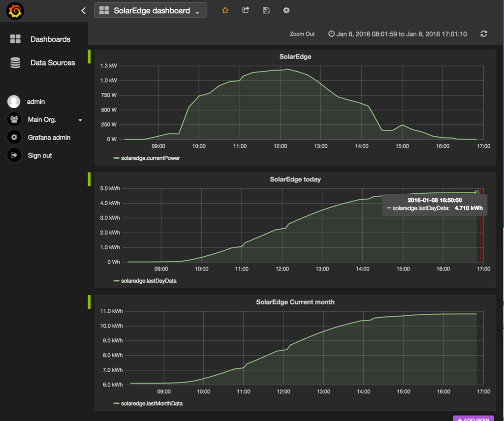Open the time range picker
This screenshot has height=421, width=504.
[x=398, y=34]
